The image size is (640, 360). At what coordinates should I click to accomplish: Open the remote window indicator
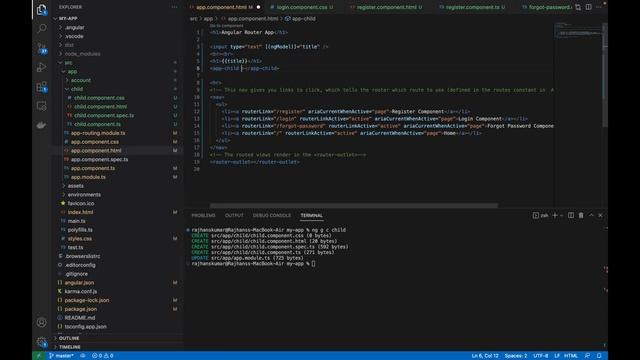click(x=39, y=356)
